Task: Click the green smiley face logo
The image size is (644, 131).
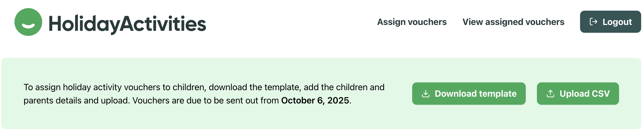Action: pyautogui.click(x=28, y=22)
